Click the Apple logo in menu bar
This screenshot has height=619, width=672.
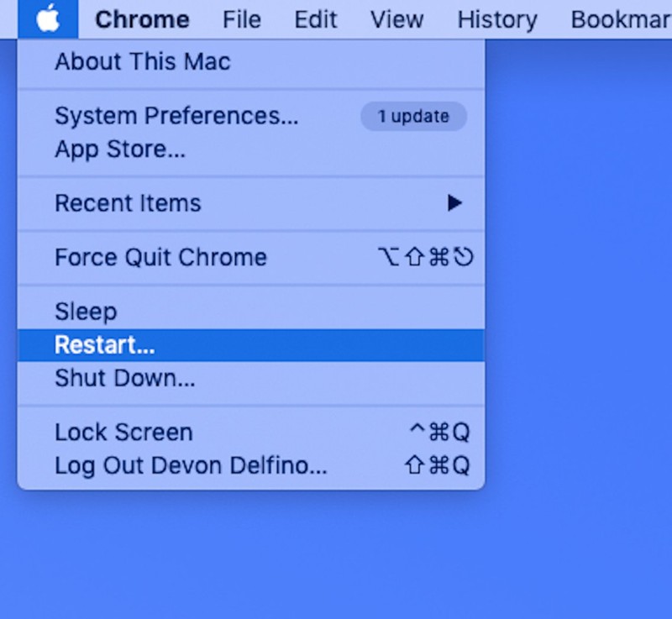(48, 18)
